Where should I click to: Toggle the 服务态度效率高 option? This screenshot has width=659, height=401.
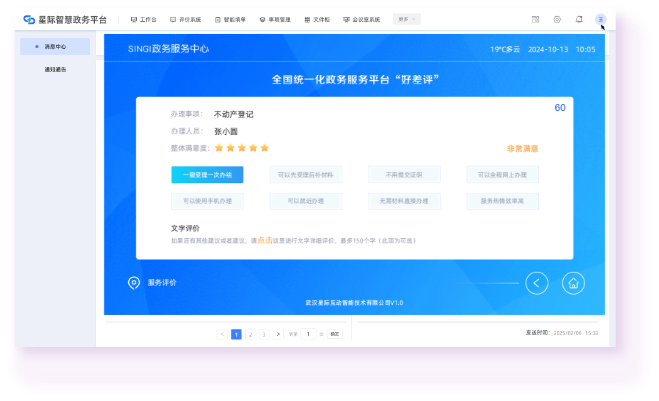tap(502, 201)
